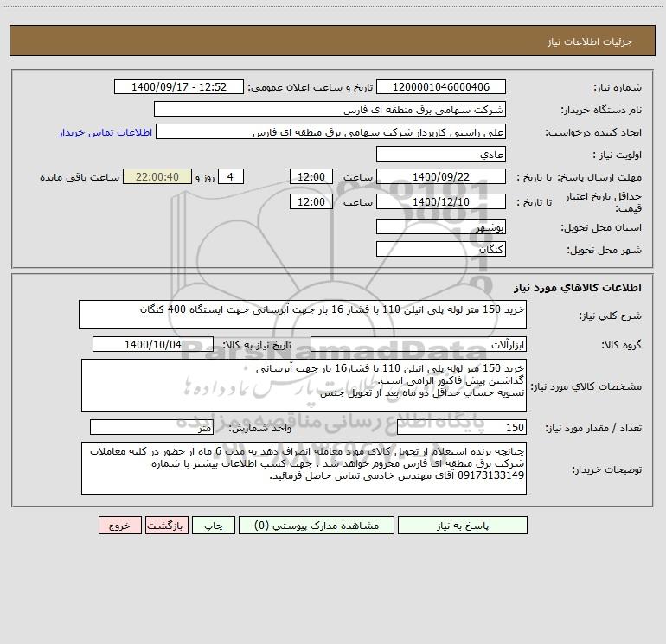This screenshot has width=666, height=644.
Task: Click the 'بازگشت' back button
Action: coord(166,525)
